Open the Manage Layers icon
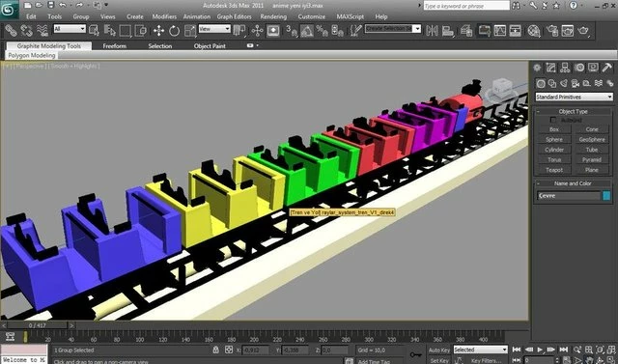The height and width of the screenshot is (364, 618). point(466,30)
